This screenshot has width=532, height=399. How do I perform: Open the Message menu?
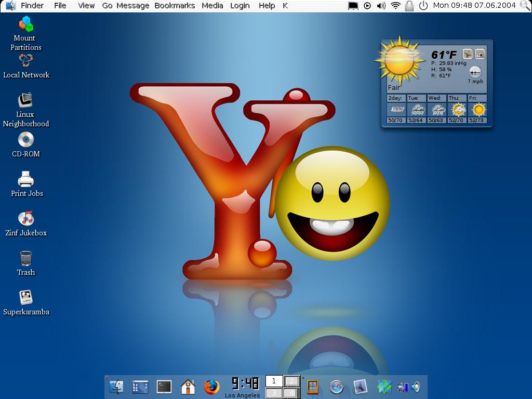click(133, 6)
